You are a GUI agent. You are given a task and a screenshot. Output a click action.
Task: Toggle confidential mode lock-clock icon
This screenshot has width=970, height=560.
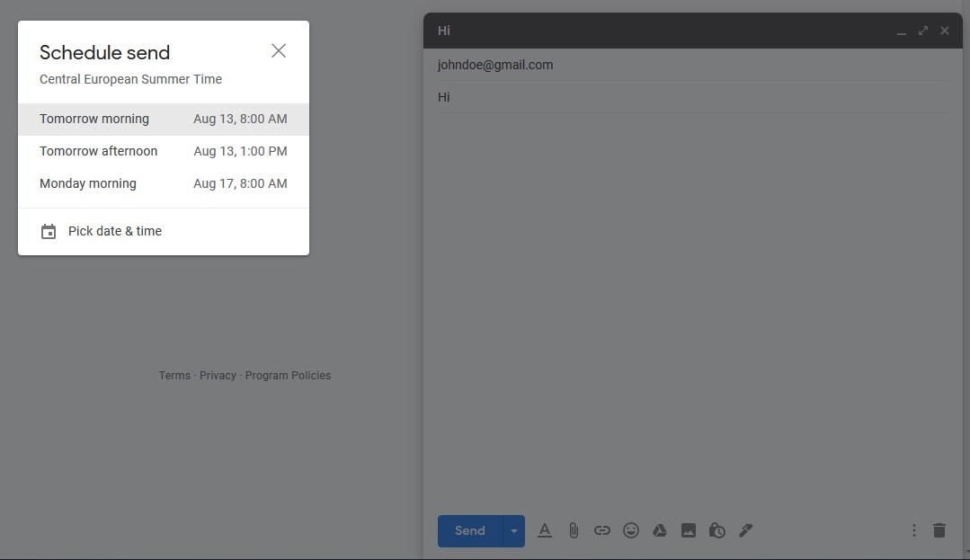pyautogui.click(x=717, y=531)
